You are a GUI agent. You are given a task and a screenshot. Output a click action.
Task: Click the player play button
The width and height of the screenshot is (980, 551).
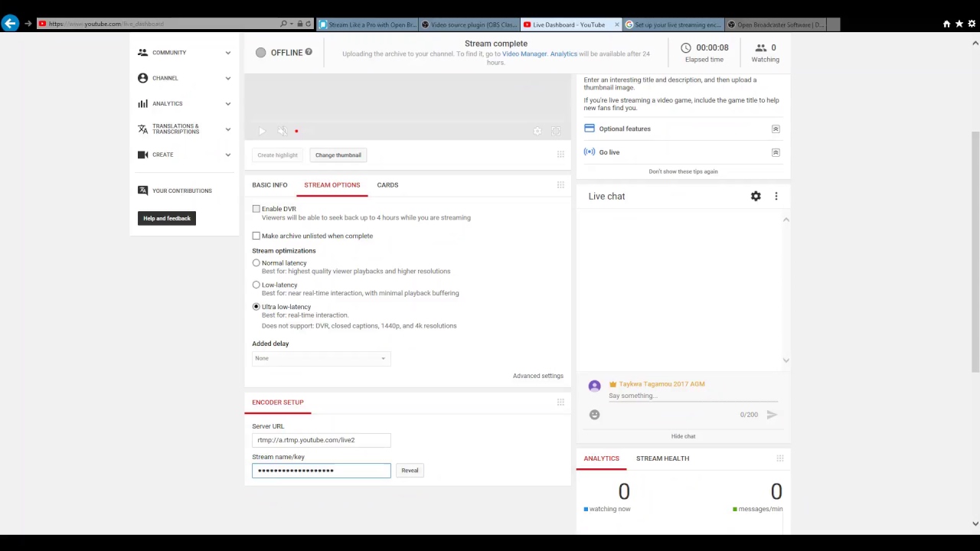(262, 132)
